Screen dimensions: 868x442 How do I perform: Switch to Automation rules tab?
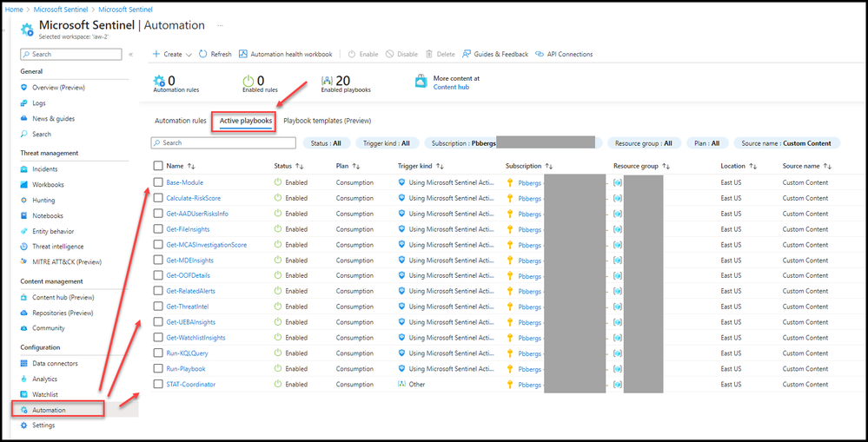[181, 121]
